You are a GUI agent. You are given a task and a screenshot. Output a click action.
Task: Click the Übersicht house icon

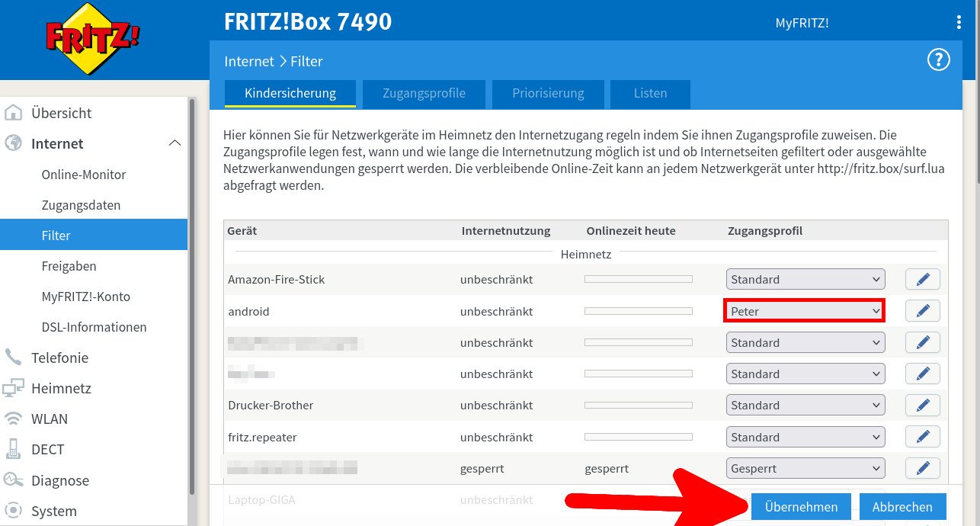click(13, 113)
